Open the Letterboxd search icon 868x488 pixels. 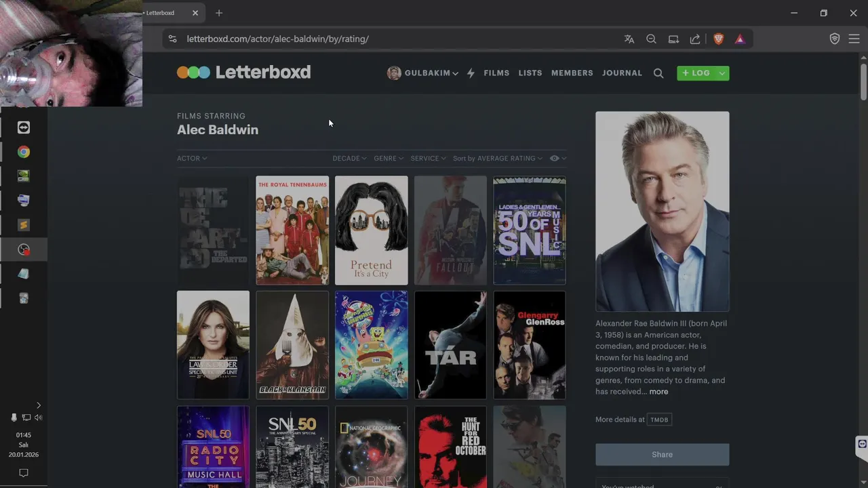[658, 73]
